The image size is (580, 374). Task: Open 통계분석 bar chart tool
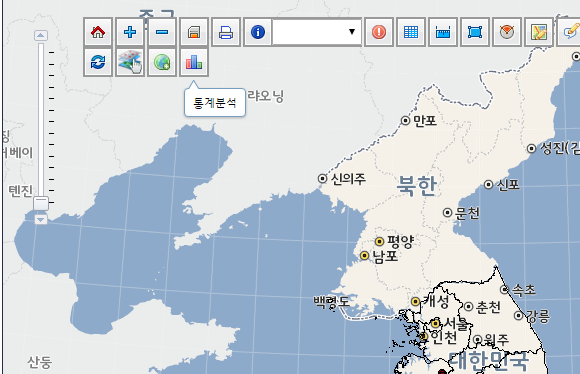tap(194, 62)
